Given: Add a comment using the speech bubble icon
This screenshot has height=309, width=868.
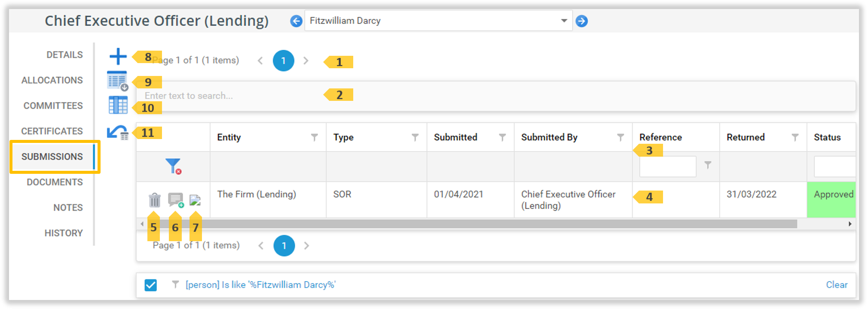Looking at the screenshot, I should tap(175, 200).
